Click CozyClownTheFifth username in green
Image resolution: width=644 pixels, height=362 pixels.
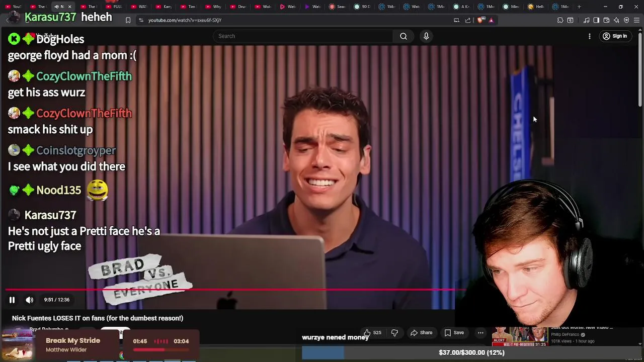click(x=84, y=76)
